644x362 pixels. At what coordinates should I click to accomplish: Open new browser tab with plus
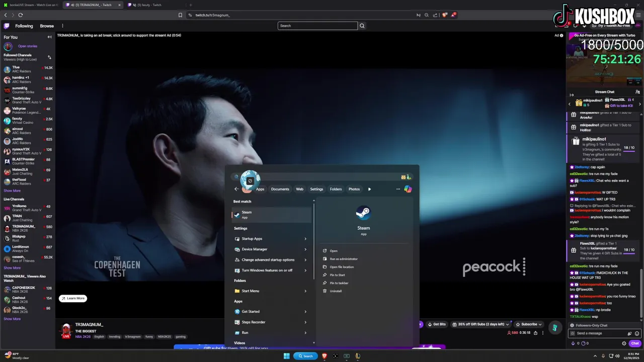[190, 5]
